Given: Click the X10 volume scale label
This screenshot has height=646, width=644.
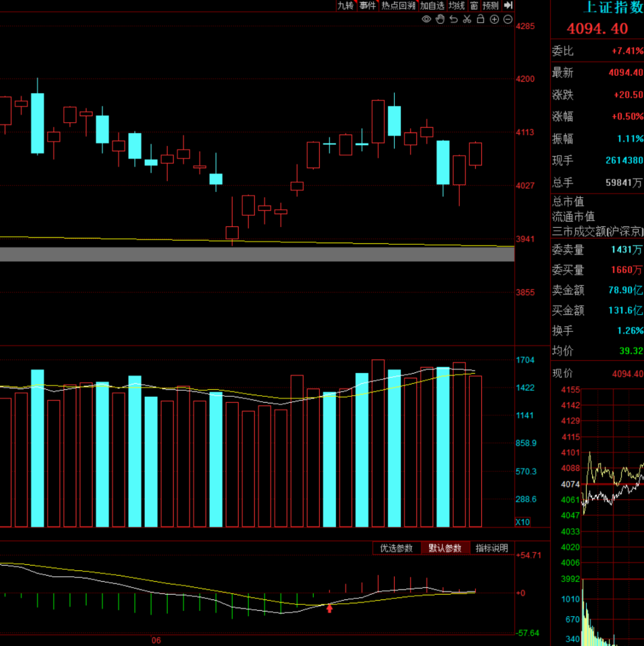Looking at the screenshot, I should coord(522,522).
